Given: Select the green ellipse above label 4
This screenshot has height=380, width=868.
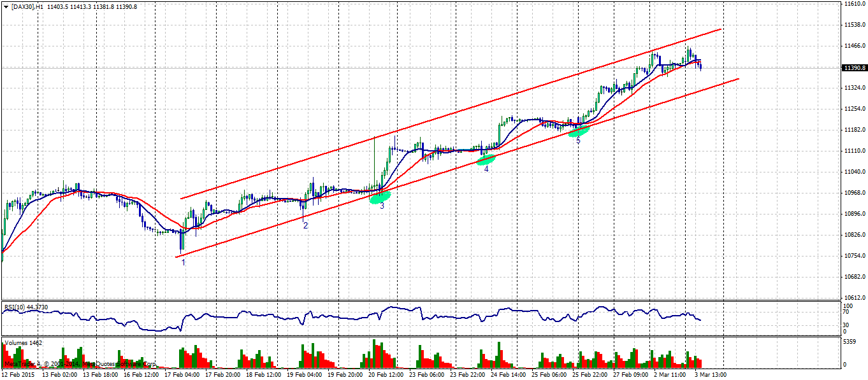Looking at the screenshot, I should (x=486, y=160).
